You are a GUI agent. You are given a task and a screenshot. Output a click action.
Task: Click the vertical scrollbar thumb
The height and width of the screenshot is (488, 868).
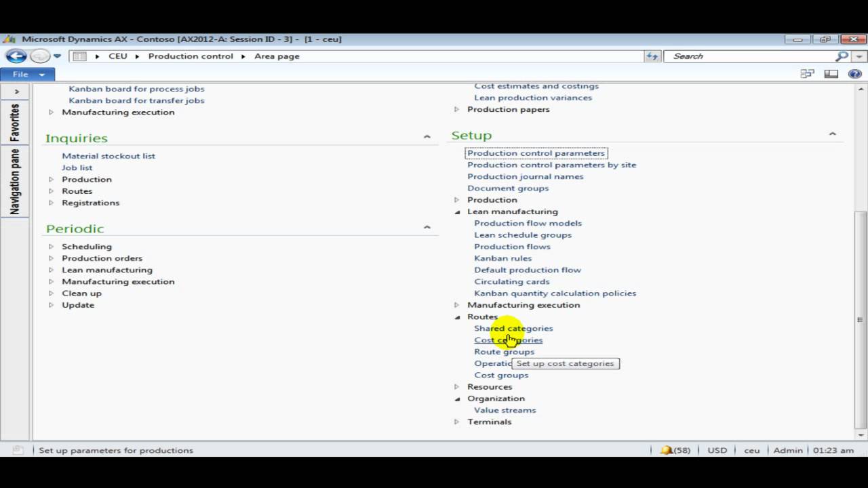(861, 319)
